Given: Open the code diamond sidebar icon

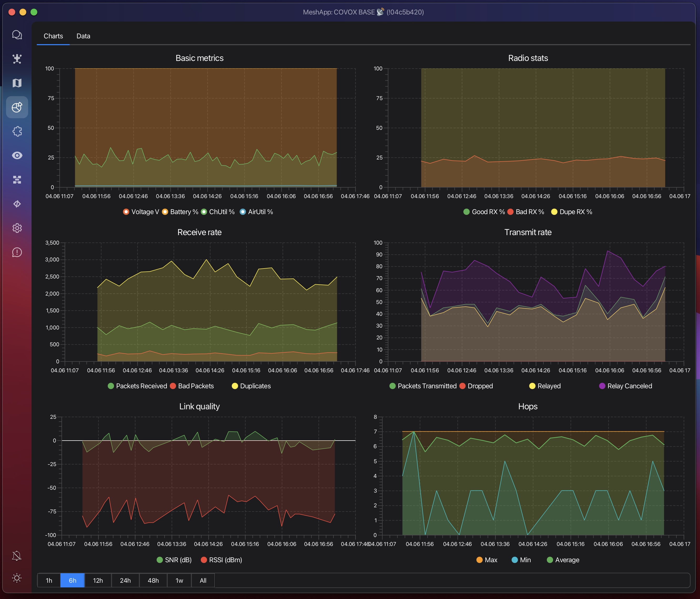Looking at the screenshot, I should click(x=17, y=204).
